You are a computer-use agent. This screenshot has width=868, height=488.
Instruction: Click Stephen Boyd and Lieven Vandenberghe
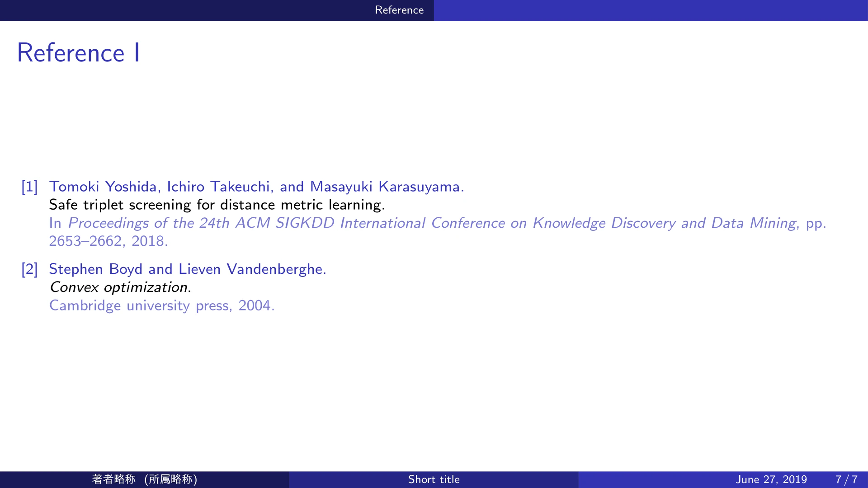pyautogui.click(x=188, y=269)
